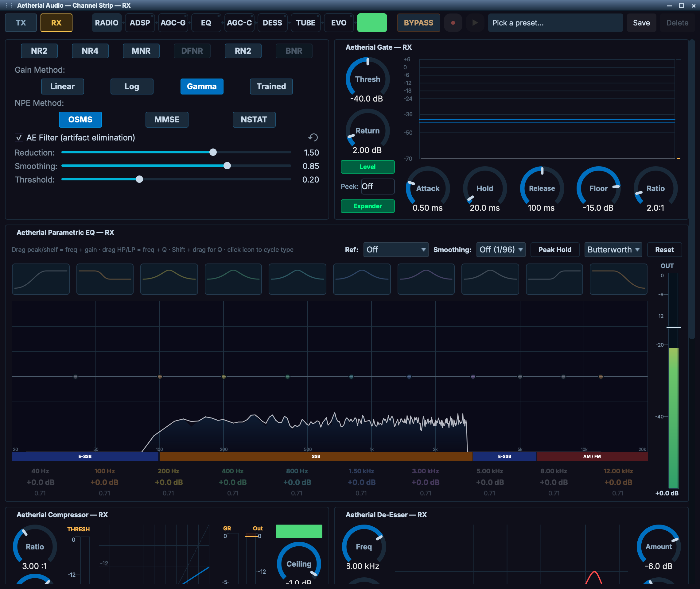
Task: Click the window grip handle icon in title bar
Action: (x=9, y=5)
